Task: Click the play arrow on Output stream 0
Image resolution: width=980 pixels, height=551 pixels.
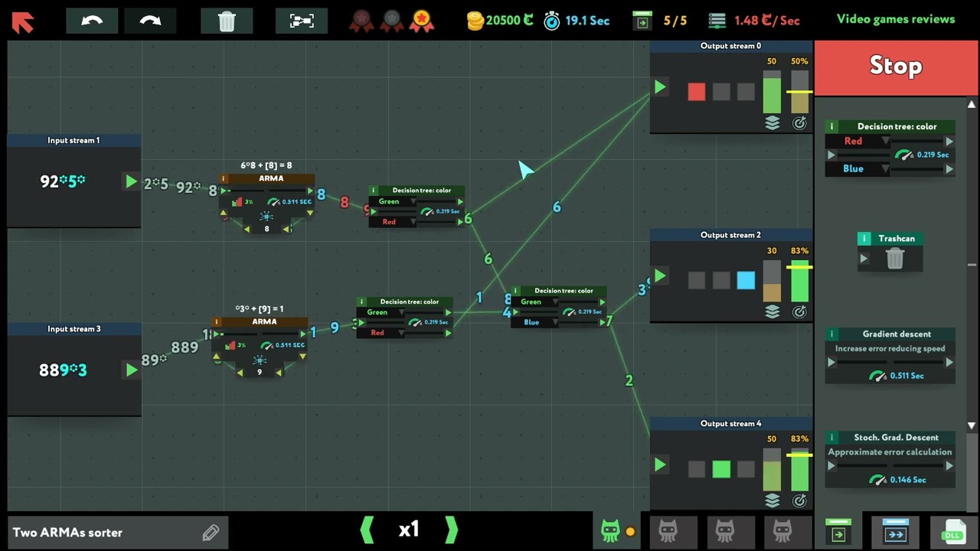Action: (659, 87)
